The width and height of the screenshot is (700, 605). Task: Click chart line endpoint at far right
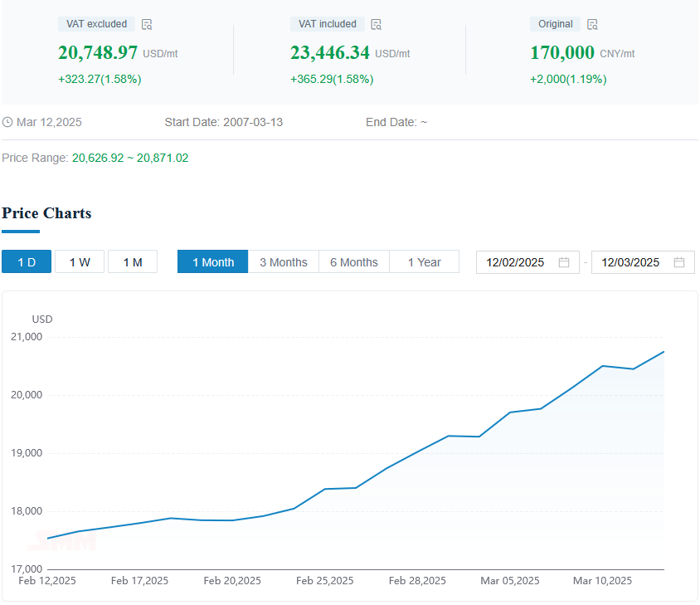pyautogui.click(x=664, y=352)
